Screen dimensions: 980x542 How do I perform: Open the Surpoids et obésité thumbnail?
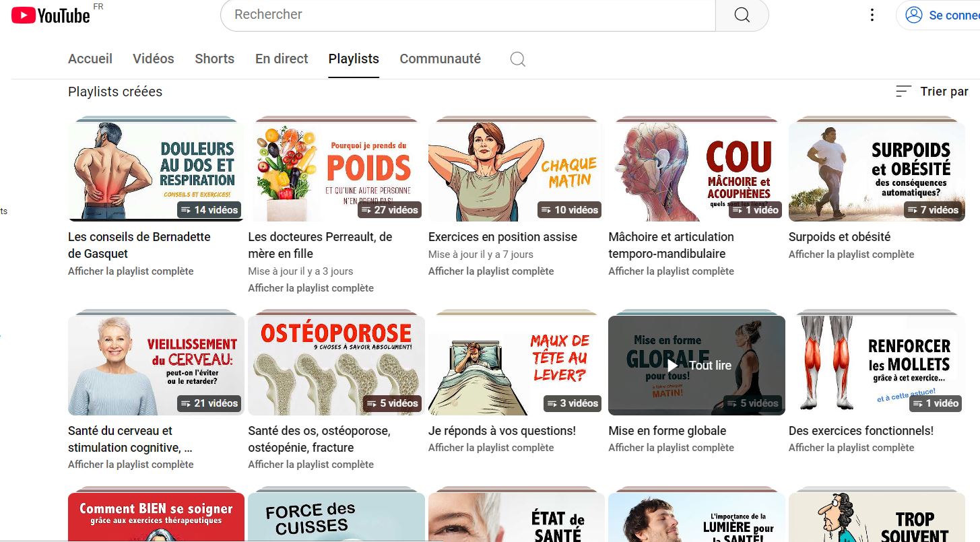tap(877, 172)
